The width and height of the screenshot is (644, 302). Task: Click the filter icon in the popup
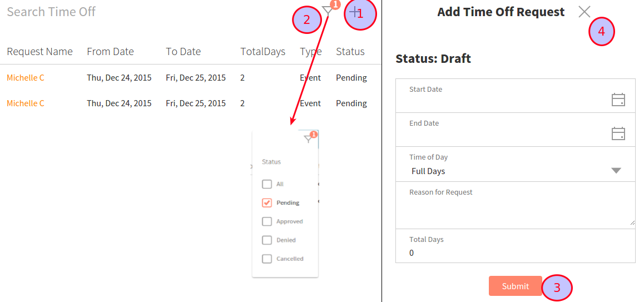click(308, 139)
